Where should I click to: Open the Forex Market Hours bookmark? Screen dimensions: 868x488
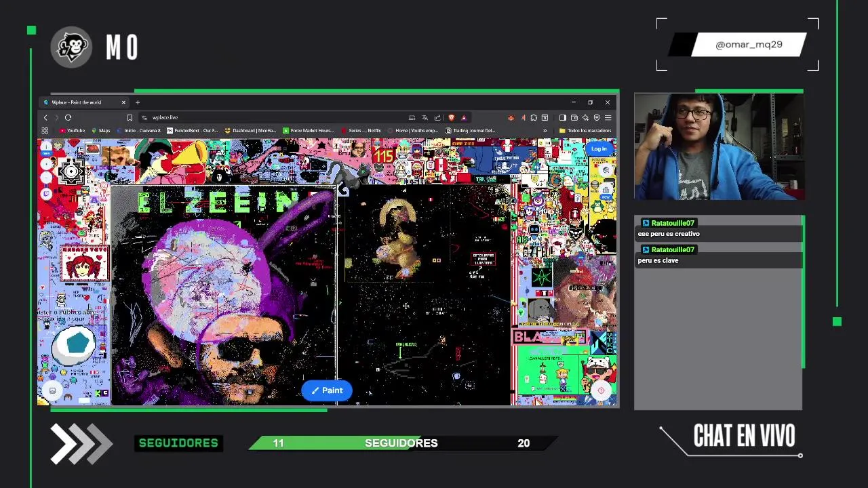309,131
